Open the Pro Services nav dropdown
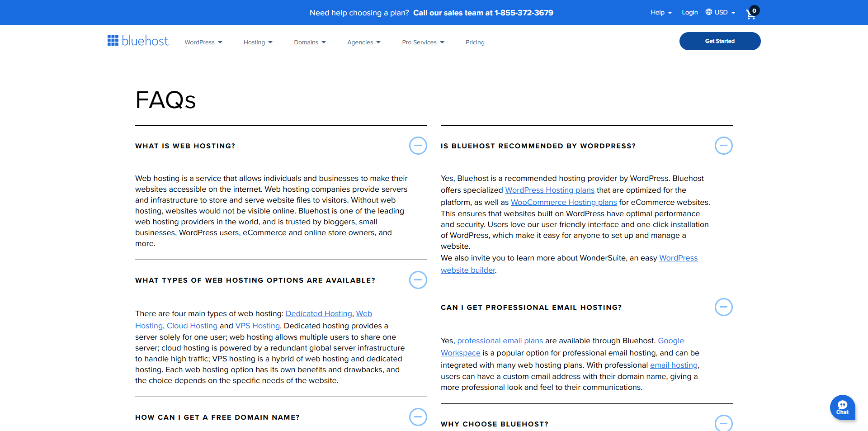Viewport: 868px width, 431px height. (423, 43)
